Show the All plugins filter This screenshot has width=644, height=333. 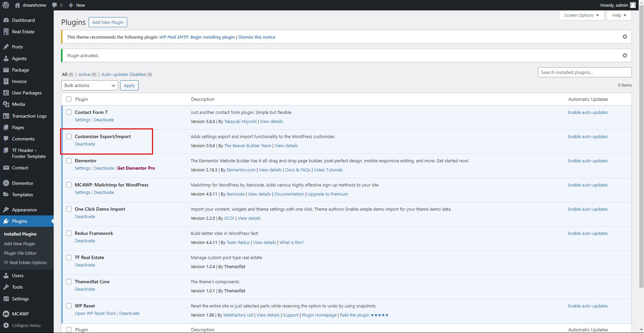point(64,74)
